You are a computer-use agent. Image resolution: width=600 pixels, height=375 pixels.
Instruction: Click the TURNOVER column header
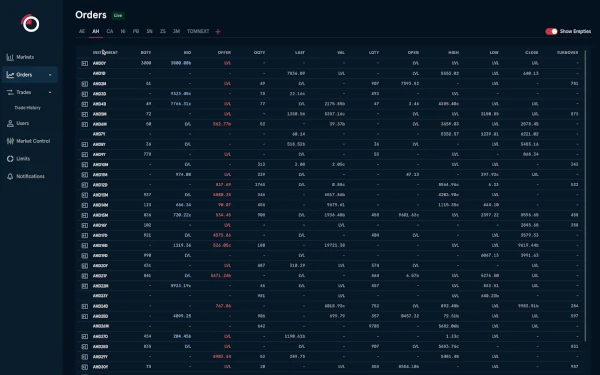pyautogui.click(x=567, y=52)
